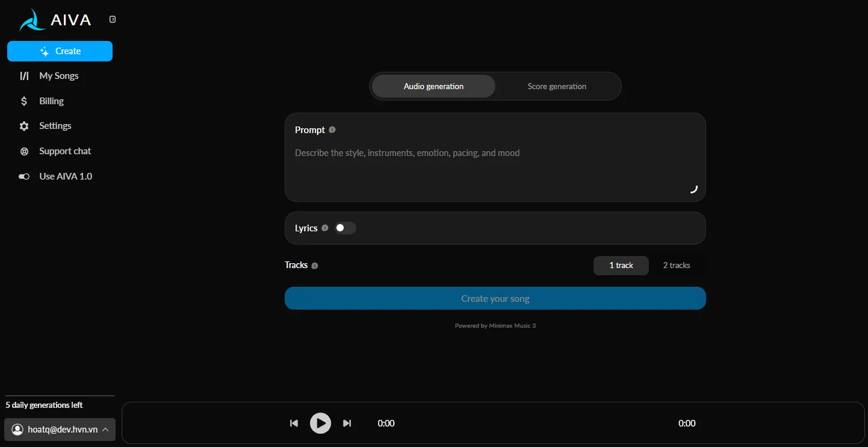Click the Prompt info icon
This screenshot has height=447, width=868.
click(x=332, y=130)
